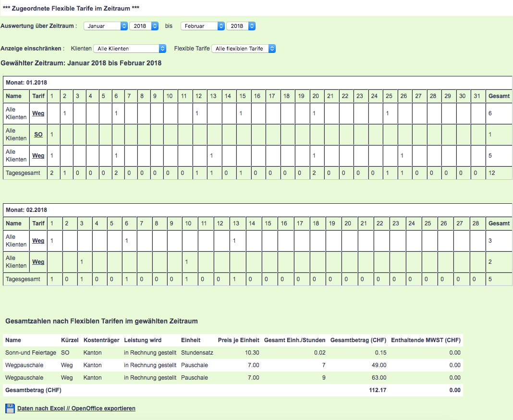Image resolution: width=513 pixels, height=420 pixels.
Task: Click the 49.00 amount in Wegpauschale row
Action: coord(379,365)
